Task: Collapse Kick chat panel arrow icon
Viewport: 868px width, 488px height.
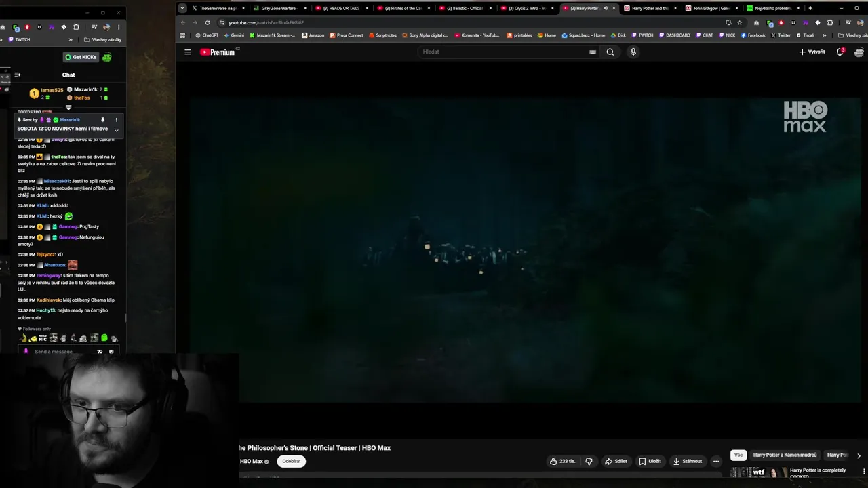Action: (18, 75)
